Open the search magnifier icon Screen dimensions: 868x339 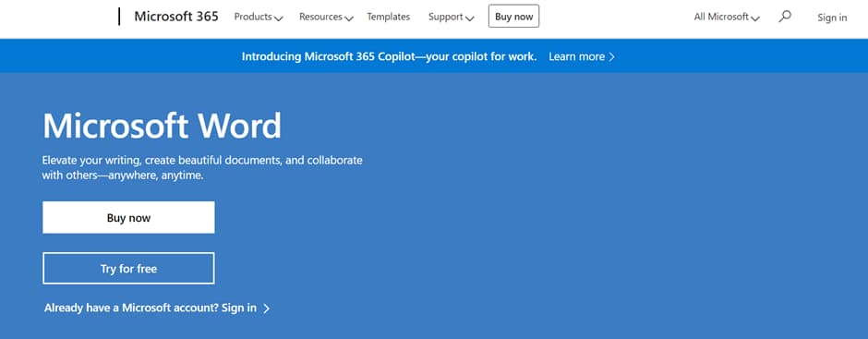click(784, 17)
